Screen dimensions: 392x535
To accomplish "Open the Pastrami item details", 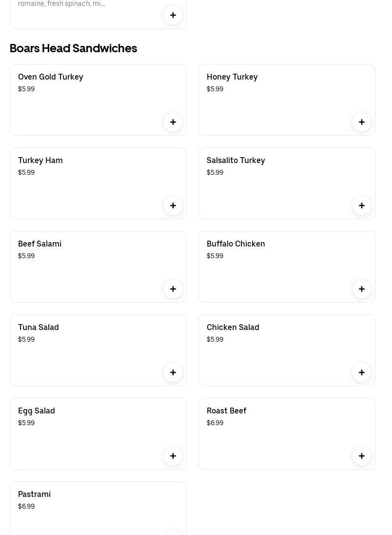I will tap(34, 494).
